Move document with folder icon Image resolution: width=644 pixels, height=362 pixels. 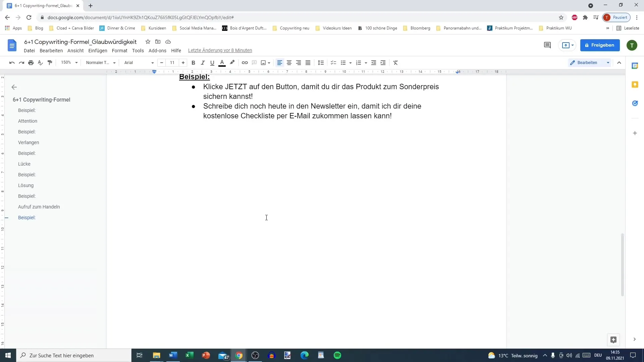158,42
